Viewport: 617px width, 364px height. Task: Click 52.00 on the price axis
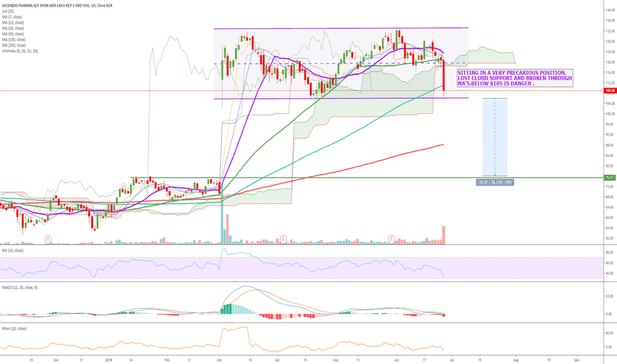point(610,238)
